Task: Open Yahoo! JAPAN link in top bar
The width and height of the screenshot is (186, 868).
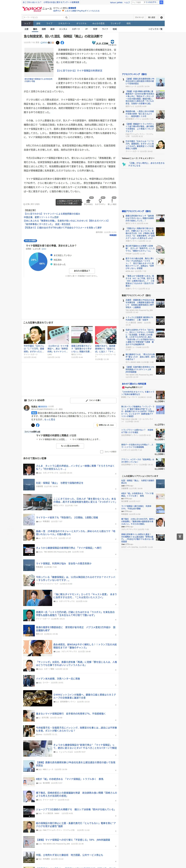Action: tap(116, 2)
